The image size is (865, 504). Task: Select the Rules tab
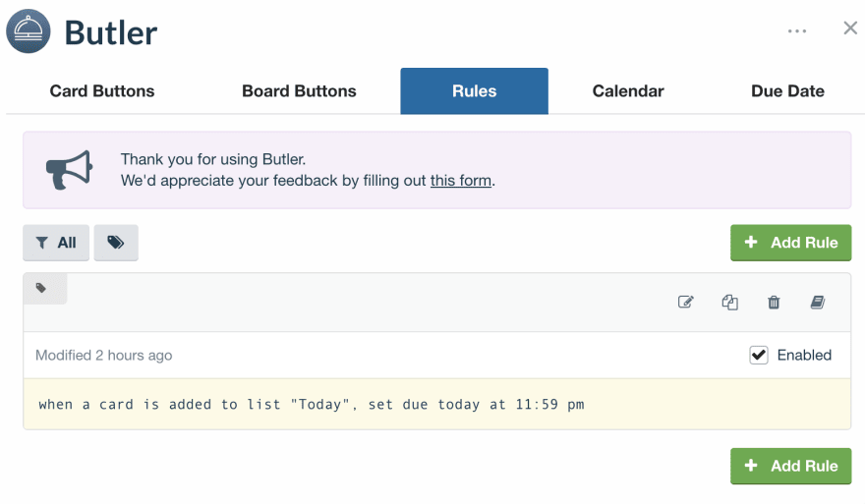475,91
